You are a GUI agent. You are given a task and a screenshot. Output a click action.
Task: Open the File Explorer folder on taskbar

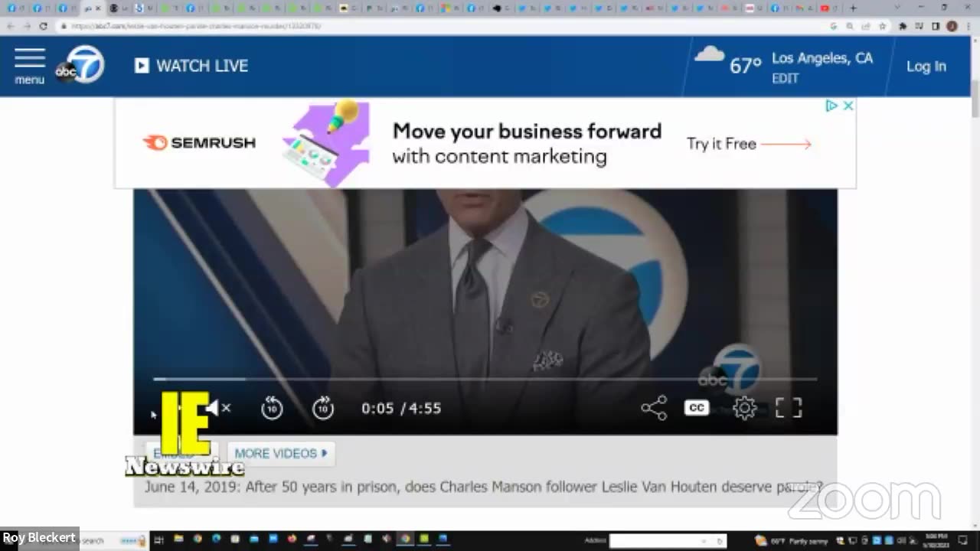click(178, 540)
